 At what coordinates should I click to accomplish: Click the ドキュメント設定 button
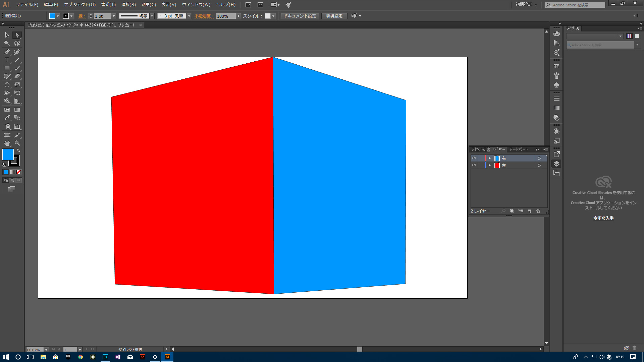click(300, 16)
